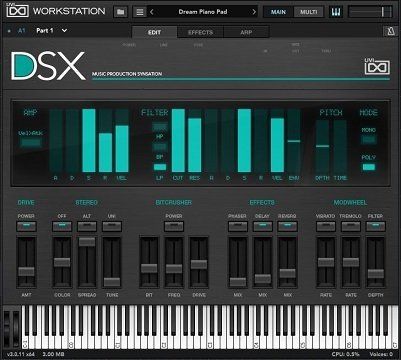Adjust the pitch TIME bar

coord(340,147)
